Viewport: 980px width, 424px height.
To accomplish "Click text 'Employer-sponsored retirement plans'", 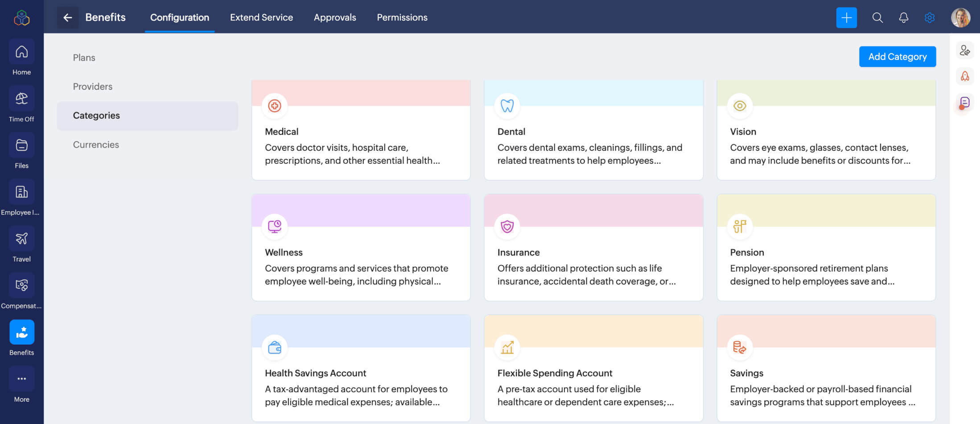I will (x=809, y=268).
